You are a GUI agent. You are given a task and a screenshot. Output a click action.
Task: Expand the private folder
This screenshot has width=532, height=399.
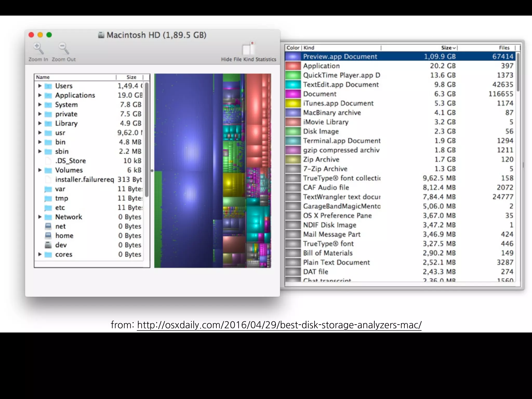(40, 114)
